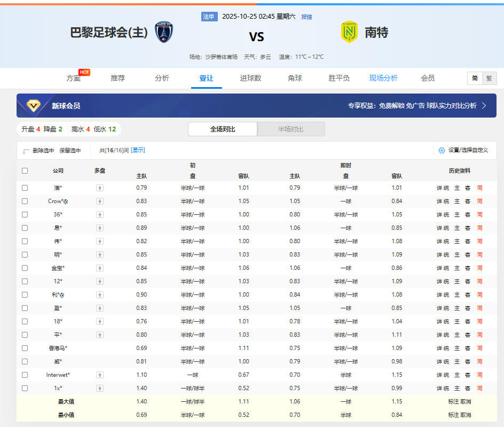Viewport: 504px width, 427px height.
Task: Click the gold diamond member badge icon
Action: pos(33,105)
